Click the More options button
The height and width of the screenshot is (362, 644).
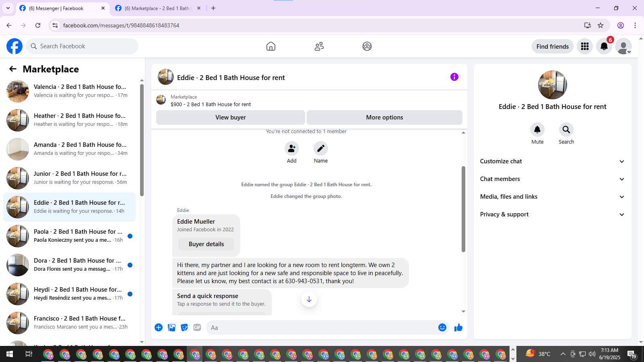pos(384,117)
